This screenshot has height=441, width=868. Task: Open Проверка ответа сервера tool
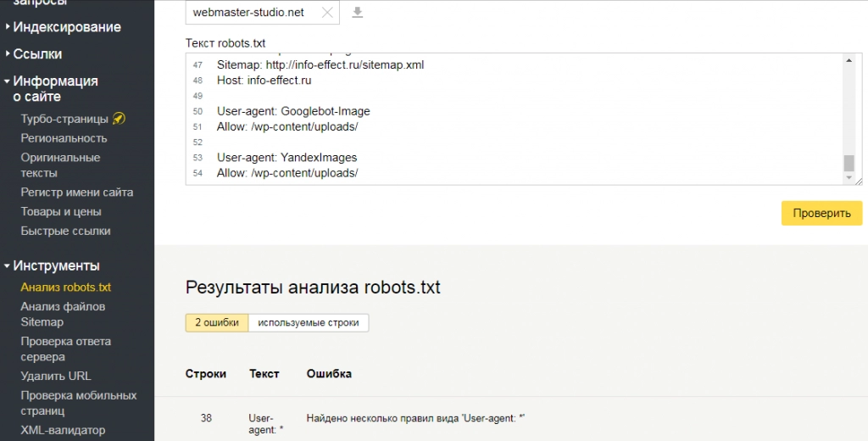pyautogui.click(x=66, y=349)
